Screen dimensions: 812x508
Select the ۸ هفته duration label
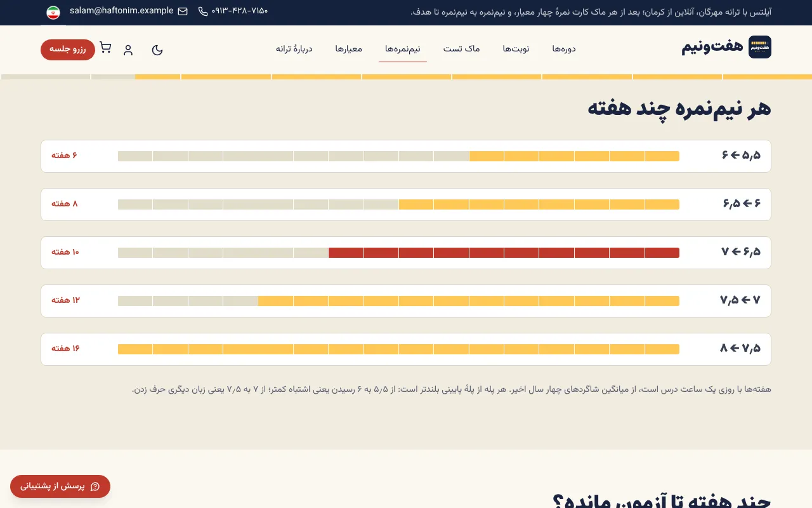coord(65,204)
